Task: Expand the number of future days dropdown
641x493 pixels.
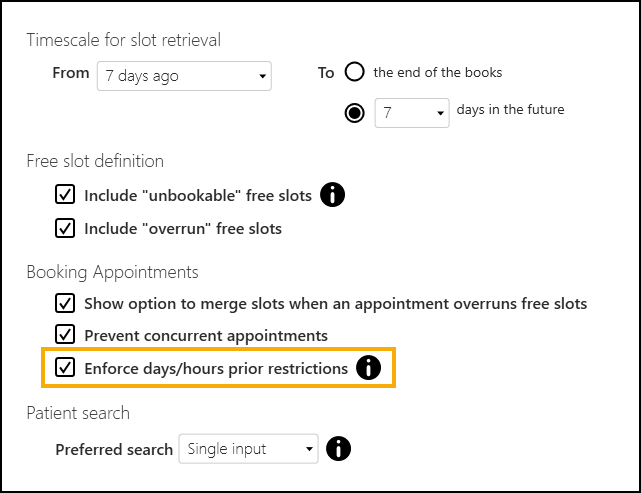Action: click(412, 113)
